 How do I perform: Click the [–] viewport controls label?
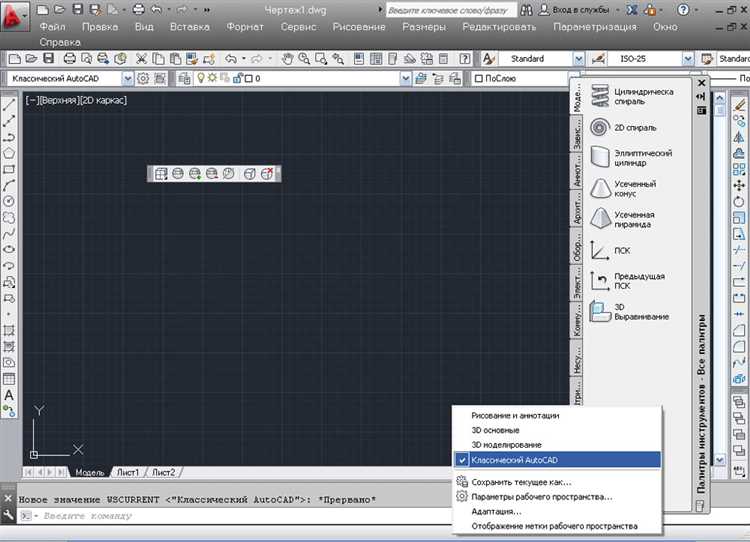click(31, 100)
